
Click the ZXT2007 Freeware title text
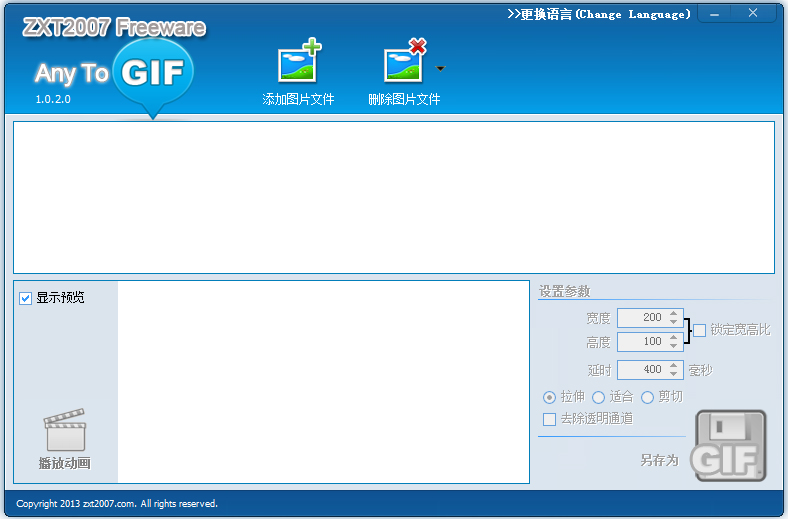pyautogui.click(x=114, y=27)
